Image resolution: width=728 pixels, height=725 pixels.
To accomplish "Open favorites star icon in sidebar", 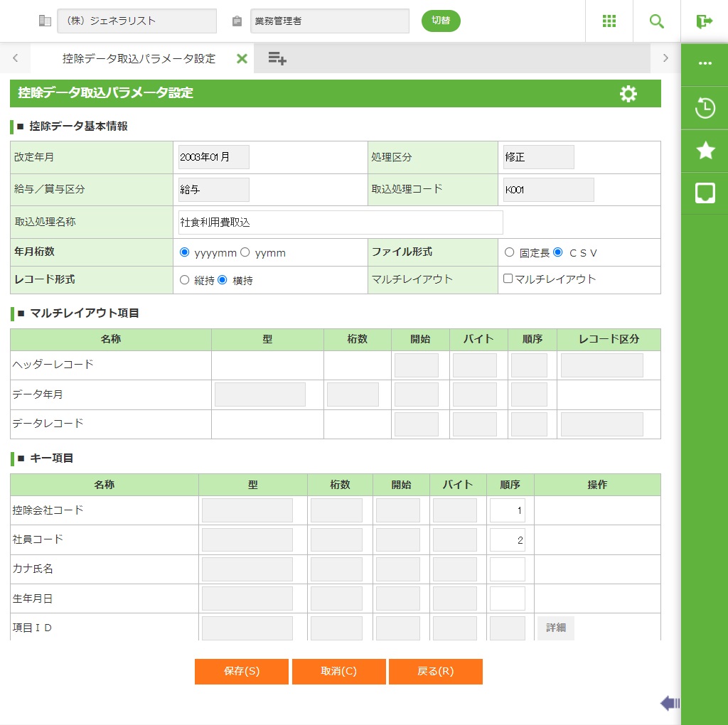I will click(x=705, y=150).
